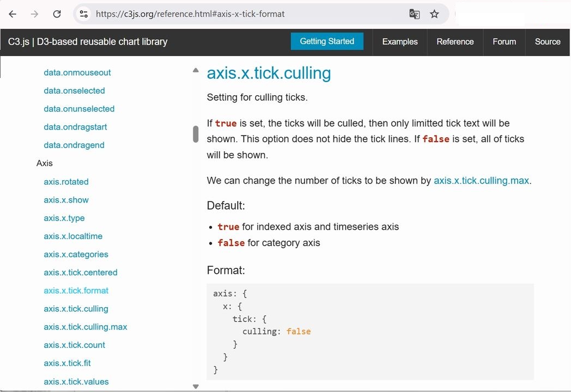Open the Source link in navbar
571x392 pixels.
(548, 42)
